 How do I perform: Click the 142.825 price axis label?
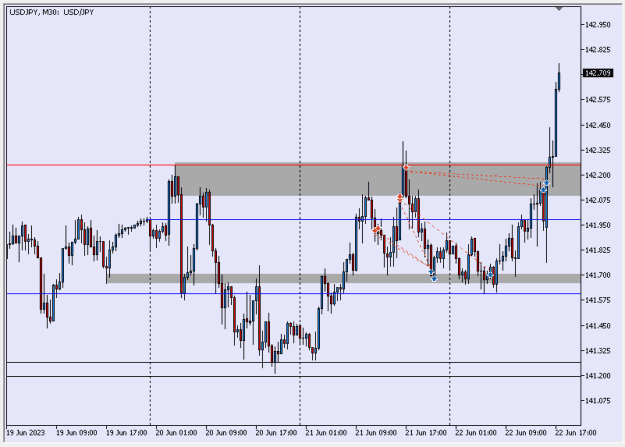(x=597, y=50)
